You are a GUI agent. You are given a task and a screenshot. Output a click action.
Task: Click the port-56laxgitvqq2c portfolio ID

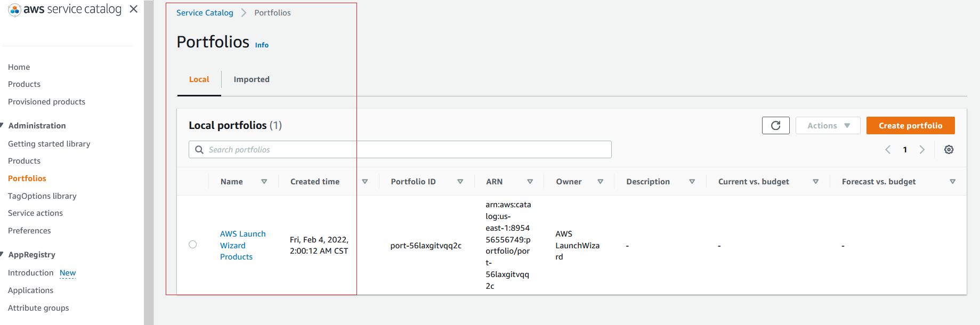(426, 246)
